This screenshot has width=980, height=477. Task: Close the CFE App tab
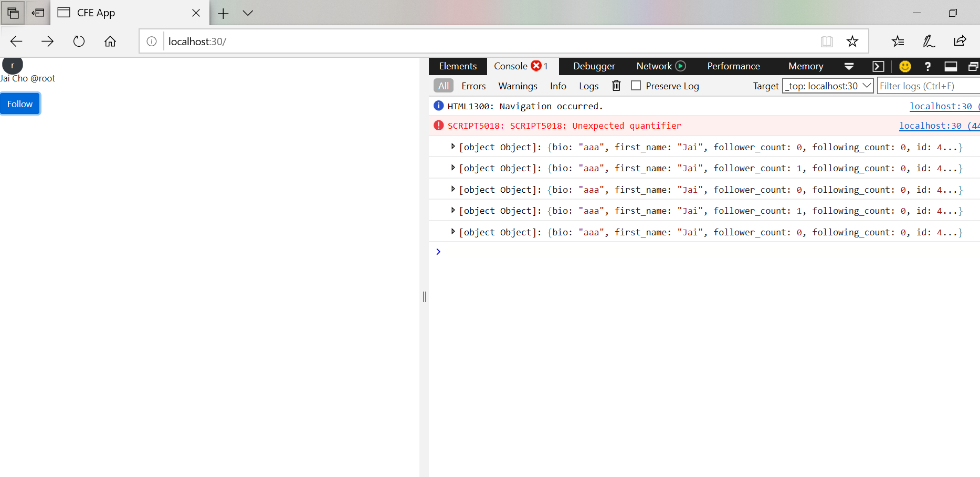click(196, 13)
